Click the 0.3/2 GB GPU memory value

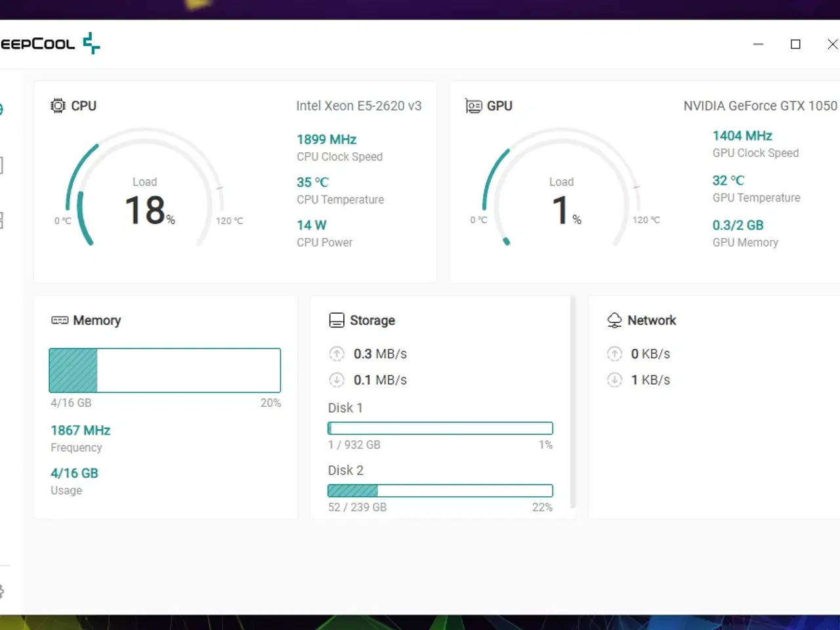pos(738,224)
